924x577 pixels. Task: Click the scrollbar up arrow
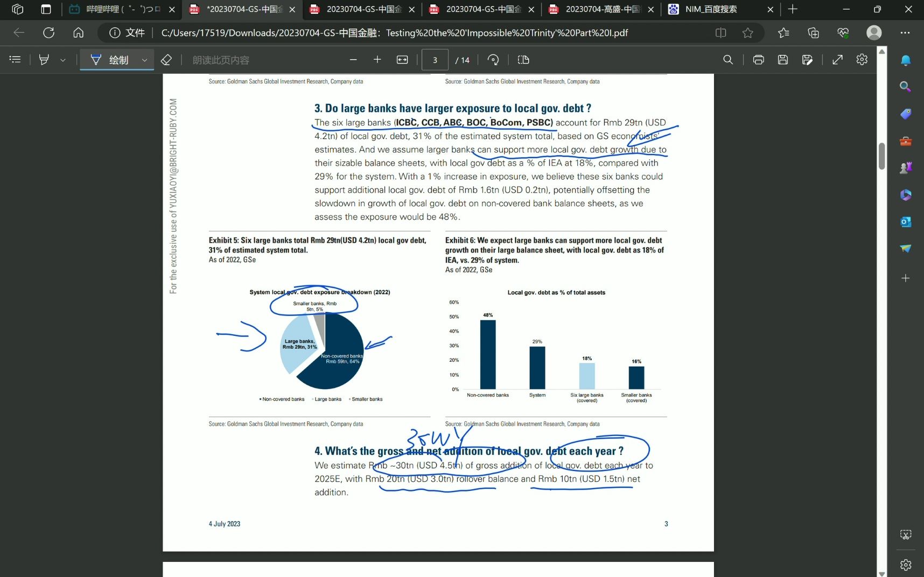pyautogui.click(x=881, y=51)
